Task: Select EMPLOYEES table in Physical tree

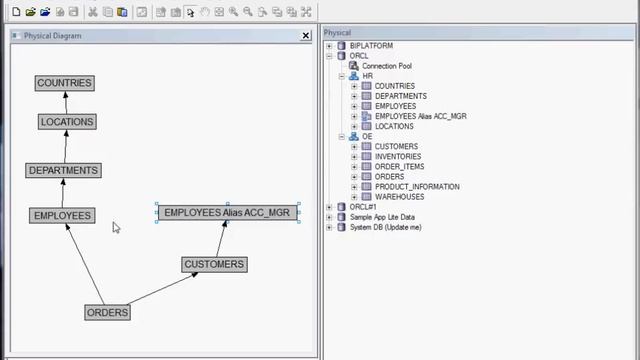Action: pyautogui.click(x=396, y=106)
